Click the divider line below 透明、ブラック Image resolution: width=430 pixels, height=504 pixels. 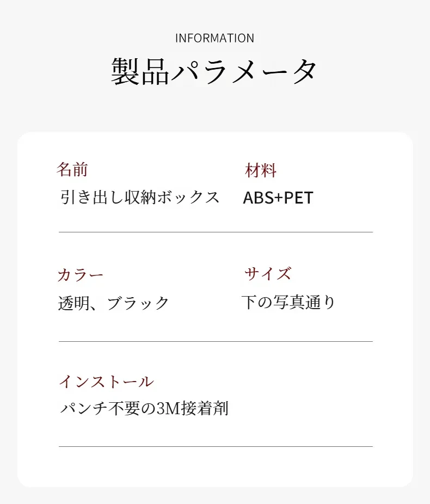coord(216,341)
